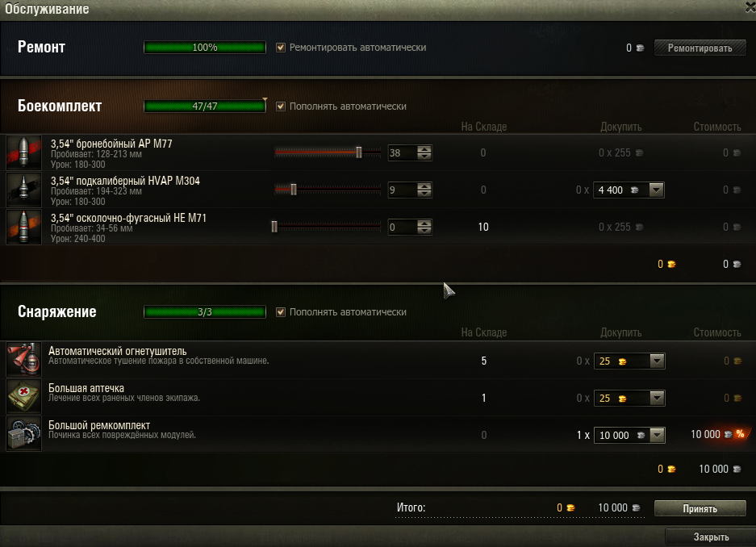Click the Принять button

click(700, 508)
